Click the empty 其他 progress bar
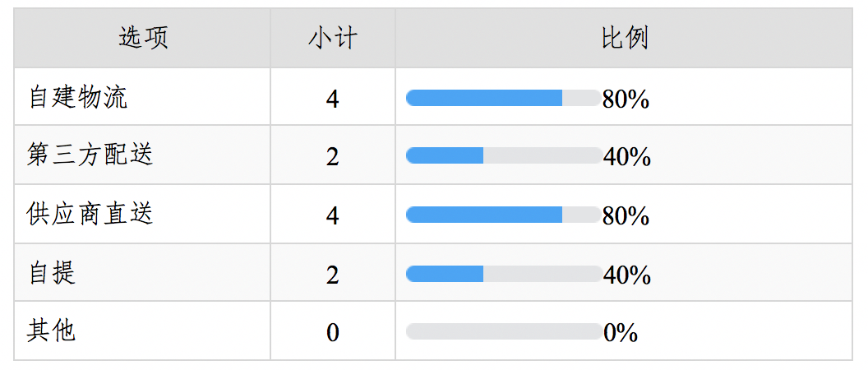The image size is (868, 370). tap(504, 331)
